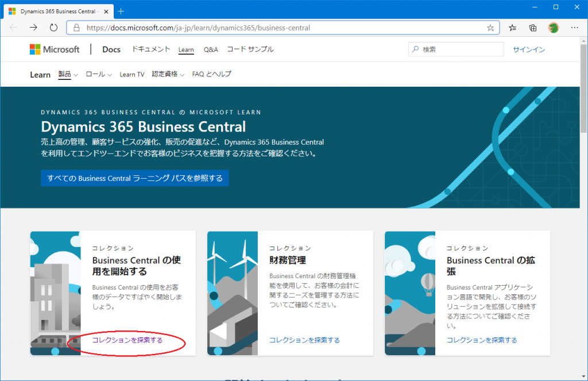Reload the page with the refresh icon
The width and height of the screenshot is (588, 381).
(53, 28)
